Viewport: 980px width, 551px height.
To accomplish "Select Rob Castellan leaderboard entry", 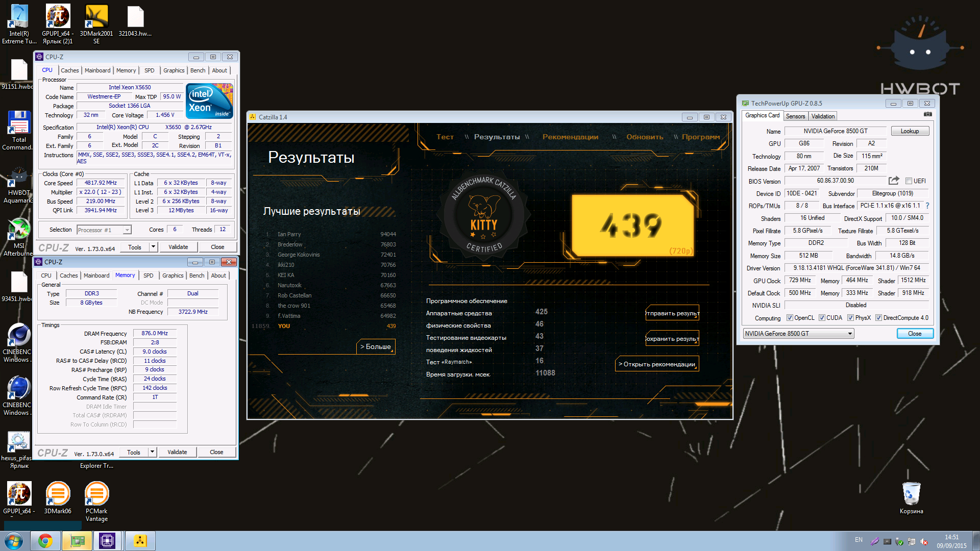I will coord(331,295).
